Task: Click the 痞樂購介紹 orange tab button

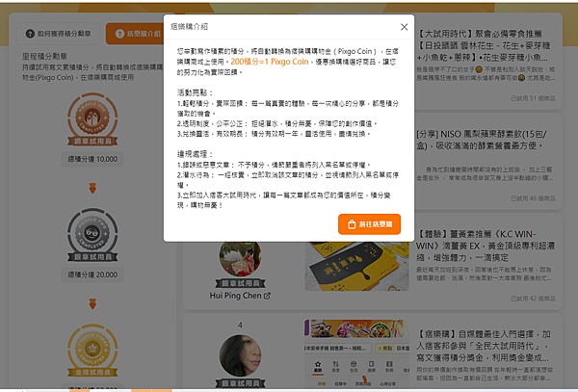Action: tap(135, 34)
